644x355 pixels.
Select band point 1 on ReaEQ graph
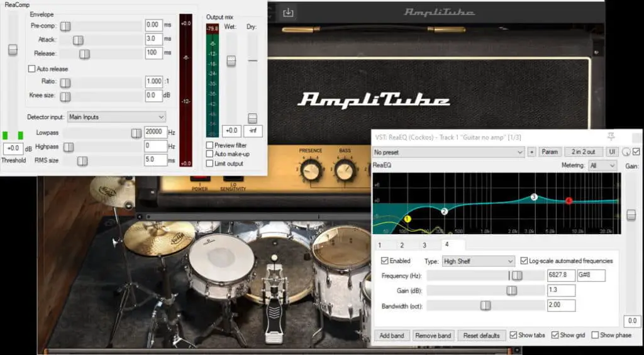point(408,220)
